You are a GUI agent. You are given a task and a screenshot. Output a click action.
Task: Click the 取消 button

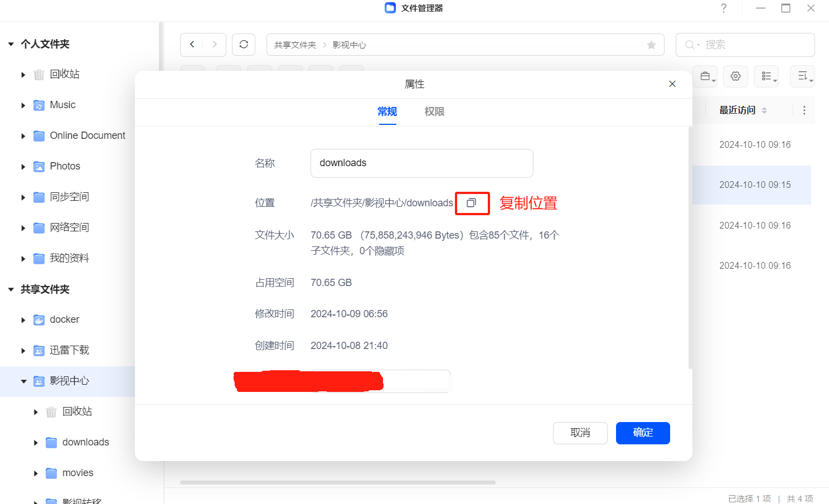[x=580, y=433]
